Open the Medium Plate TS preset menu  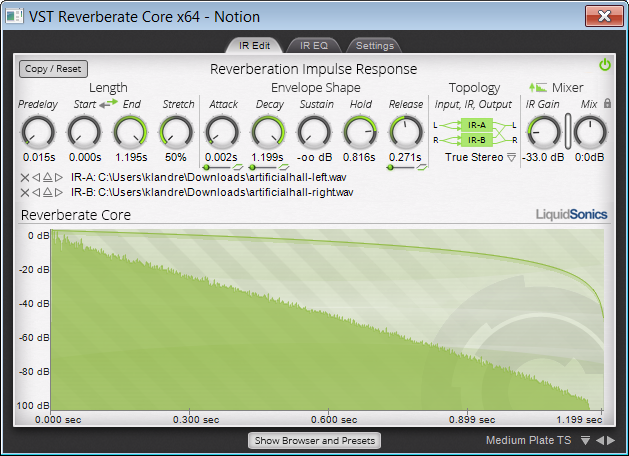click(x=584, y=440)
